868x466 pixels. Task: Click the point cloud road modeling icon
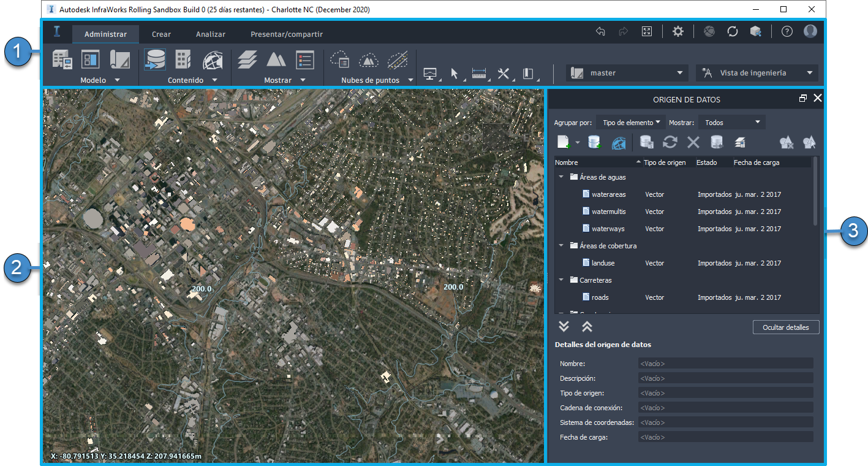(x=398, y=59)
